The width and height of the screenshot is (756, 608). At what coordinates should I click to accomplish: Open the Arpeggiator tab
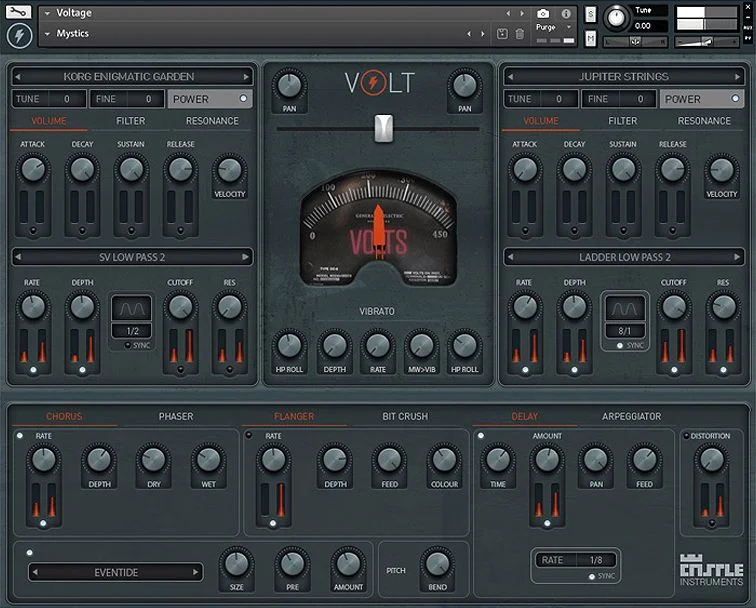[632, 416]
